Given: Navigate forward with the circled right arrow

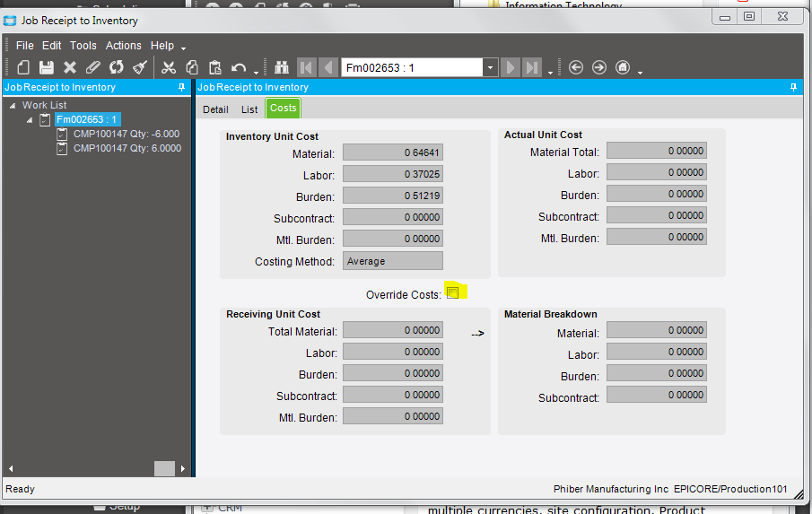Looking at the screenshot, I should (599, 67).
